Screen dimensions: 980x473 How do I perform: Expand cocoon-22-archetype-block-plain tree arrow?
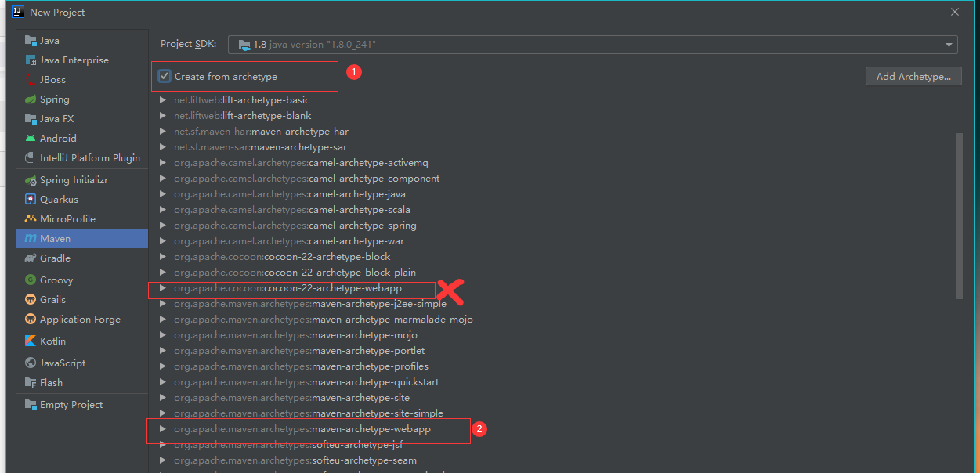162,273
